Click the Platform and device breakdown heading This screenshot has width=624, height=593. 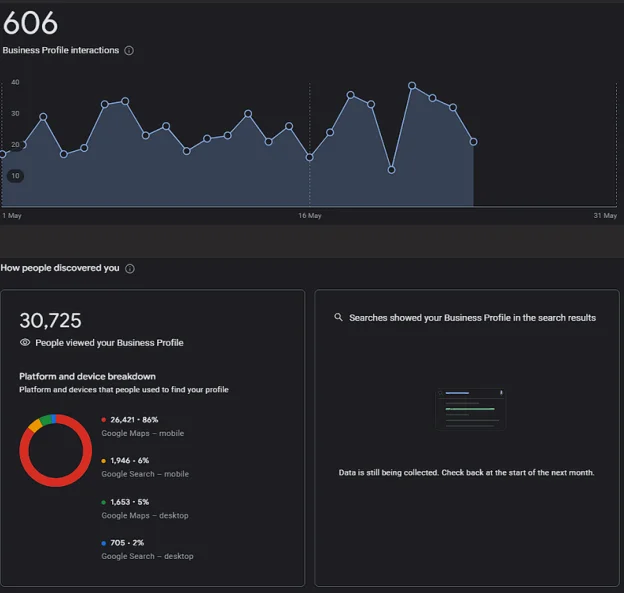[x=87, y=377]
